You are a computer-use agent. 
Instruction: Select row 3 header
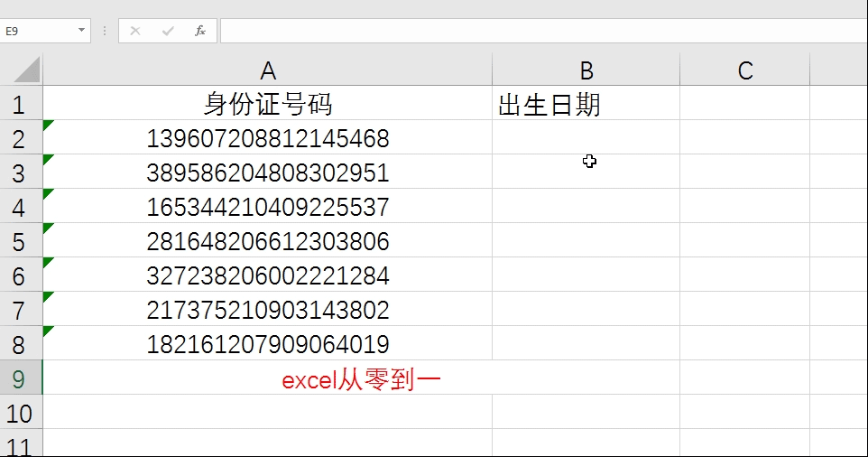pyautogui.click(x=20, y=173)
